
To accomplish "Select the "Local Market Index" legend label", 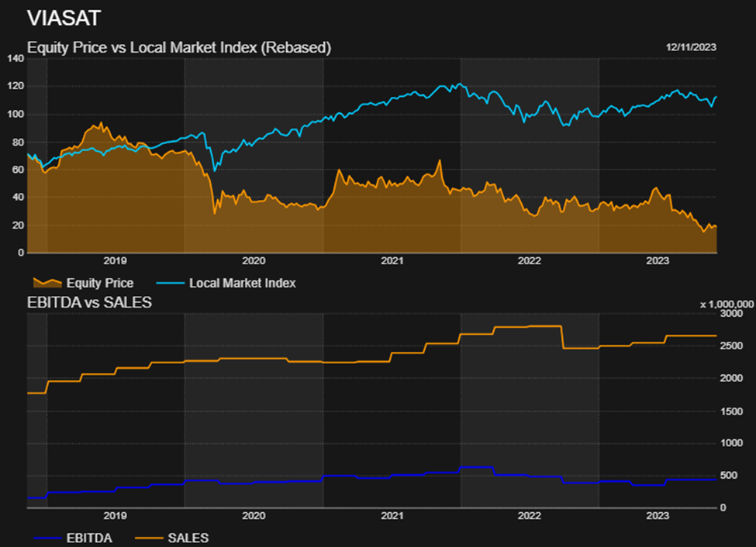I will click(243, 283).
